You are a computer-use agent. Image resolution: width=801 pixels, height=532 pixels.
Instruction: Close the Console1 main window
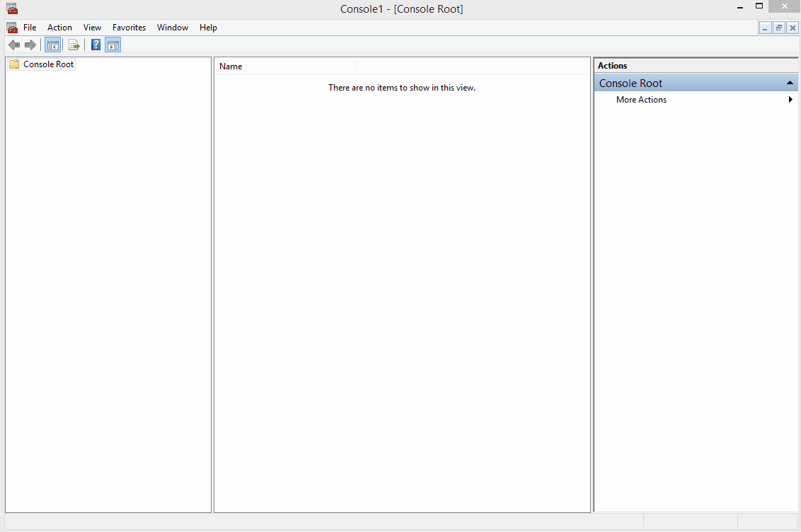pyautogui.click(x=785, y=6)
